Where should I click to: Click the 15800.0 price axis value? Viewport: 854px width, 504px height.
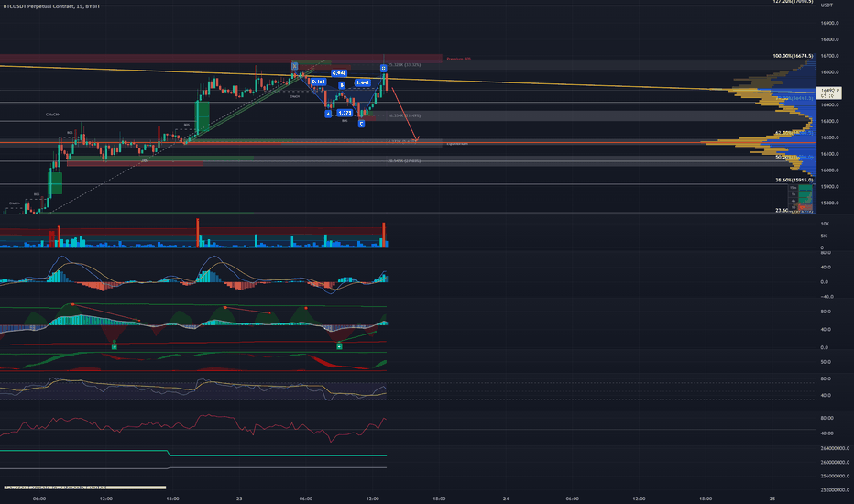829,203
